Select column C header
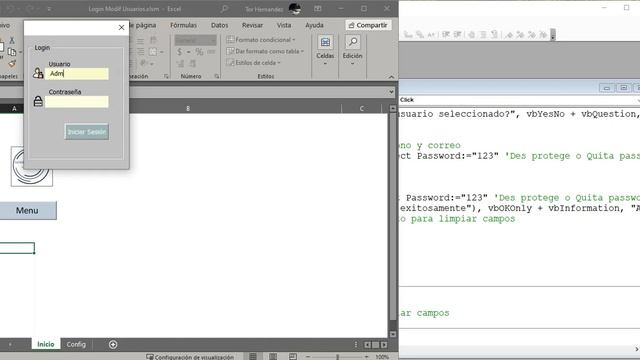The image size is (640, 360). coord(362,109)
